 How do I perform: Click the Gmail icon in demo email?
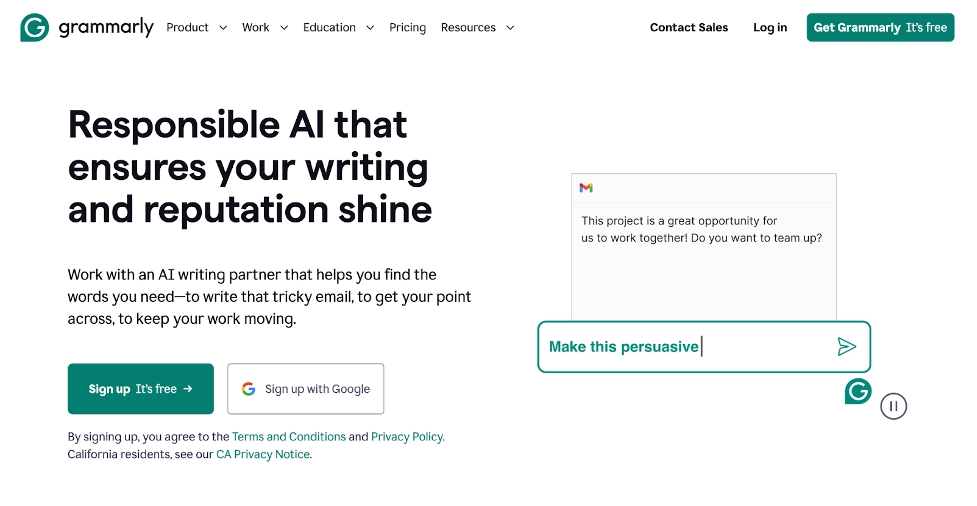586,188
